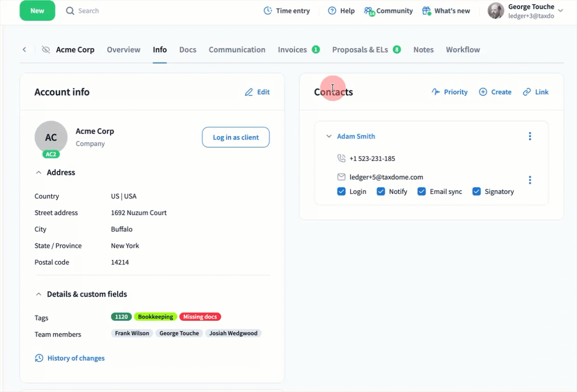Collapse the Address section
577x392 pixels.
tap(39, 172)
